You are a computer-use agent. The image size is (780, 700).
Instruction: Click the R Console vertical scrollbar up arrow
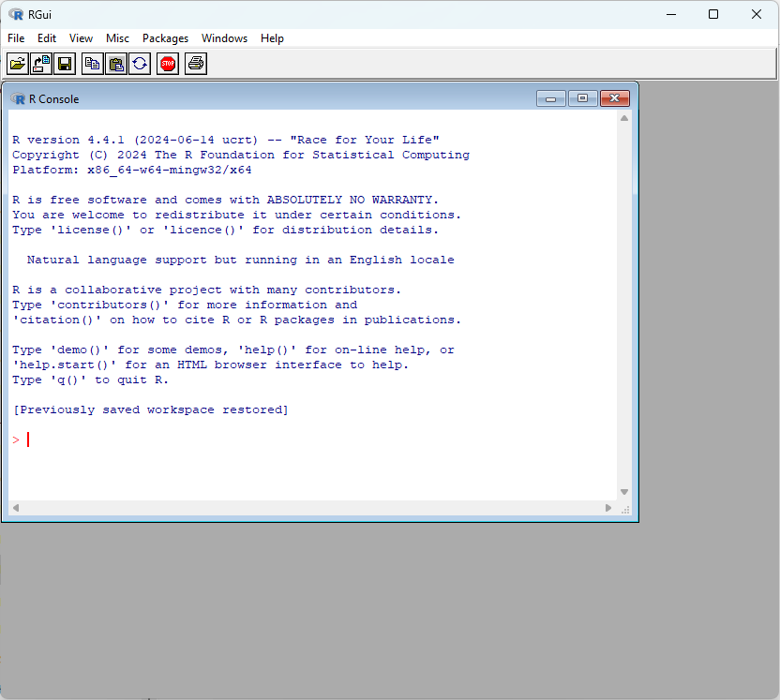[x=624, y=119]
